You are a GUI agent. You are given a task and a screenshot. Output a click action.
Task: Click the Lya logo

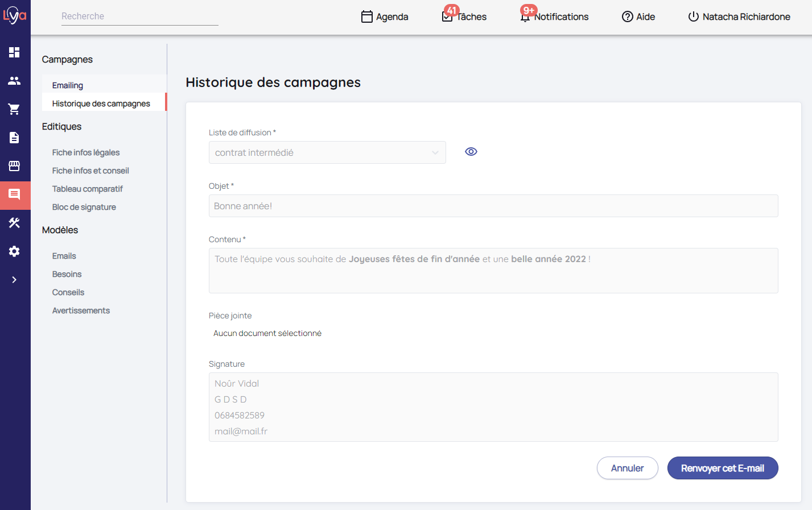pos(15,15)
